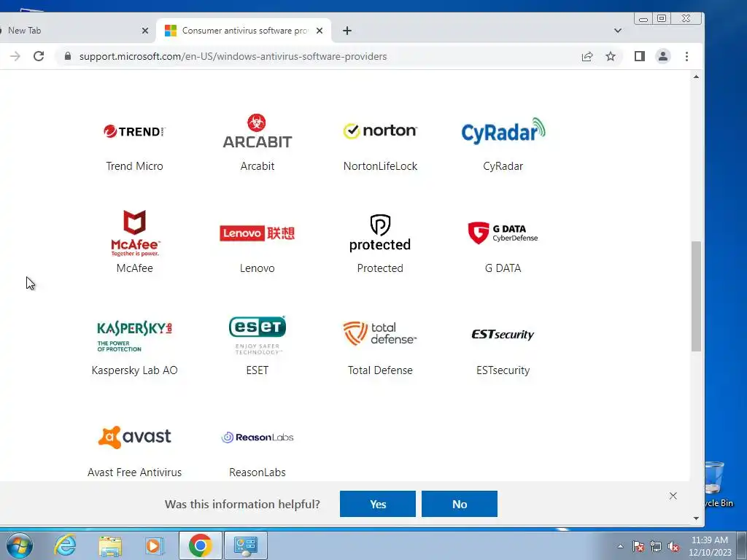Close the Consumer antivirus software tab
The height and width of the screenshot is (560, 747).
(x=320, y=31)
